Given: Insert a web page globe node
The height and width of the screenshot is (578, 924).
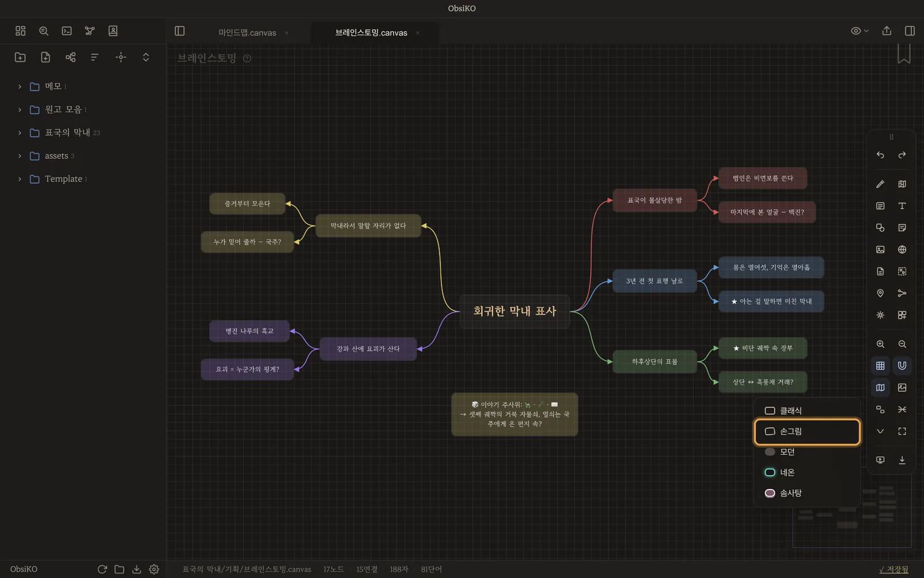Looking at the screenshot, I should point(902,250).
